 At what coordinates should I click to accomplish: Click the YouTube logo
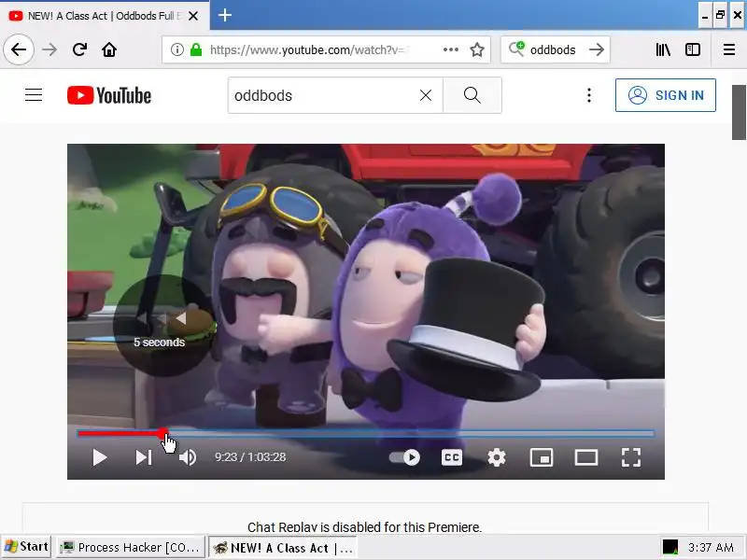[x=109, y=95]
